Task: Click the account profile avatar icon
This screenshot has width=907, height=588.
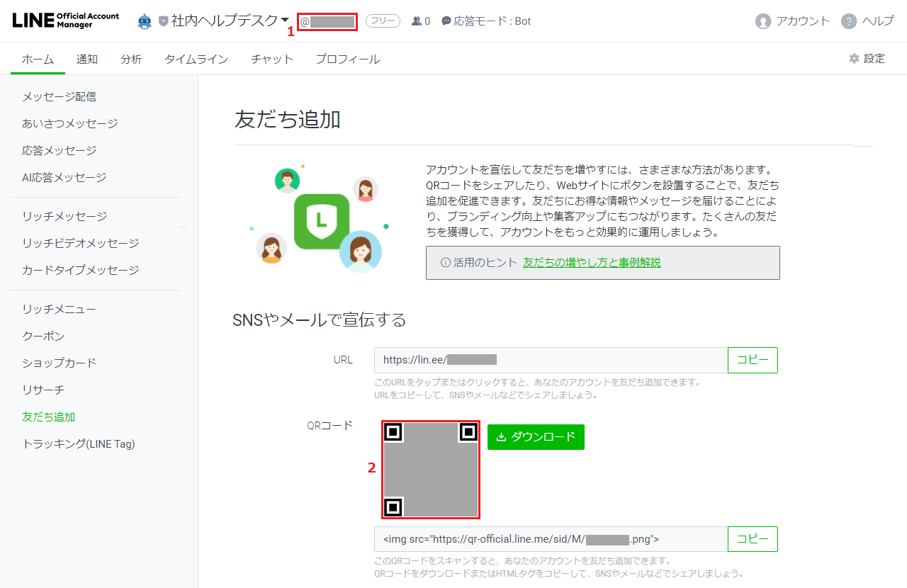Action: click(x=763, y=21)
